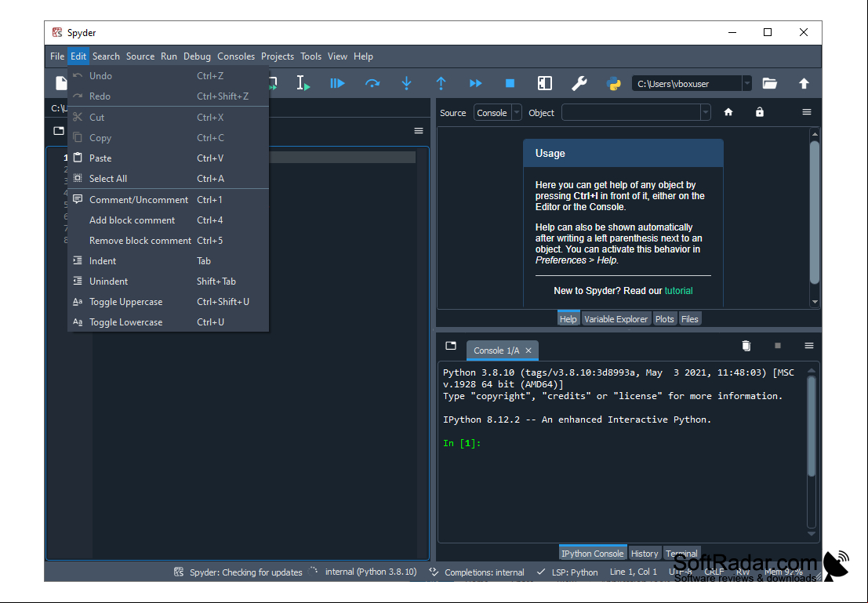Screen dimensions: 868x603
Task: Choose Toggle Lowercase menu item
Action: click(x=169, y=322)
